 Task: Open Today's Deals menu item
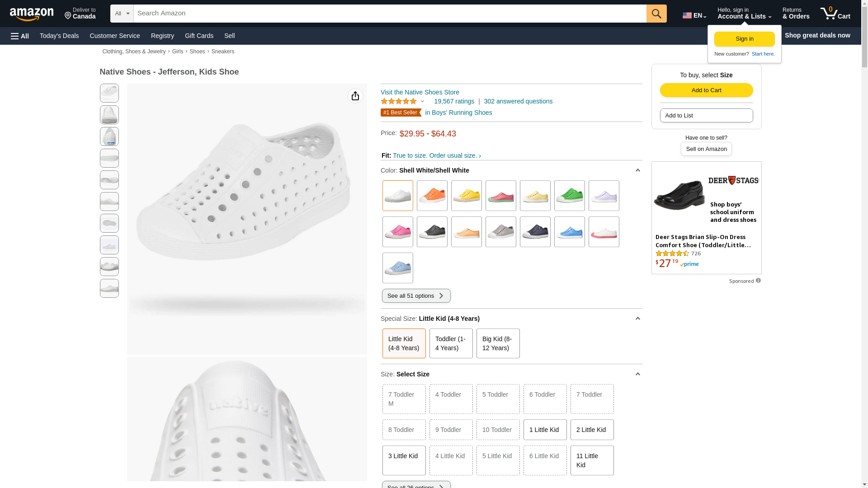pos(59,36)
